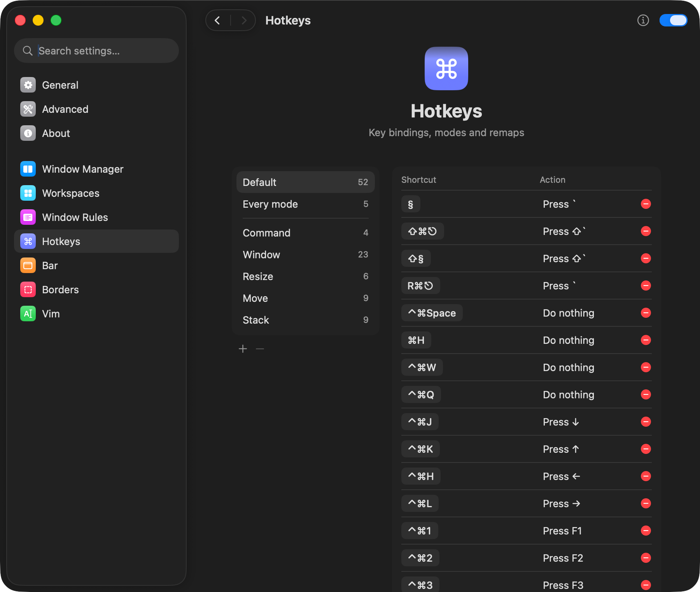This screenshot has height=592, width=700.
Task: Open the About info icon
Action: (28, 133)
